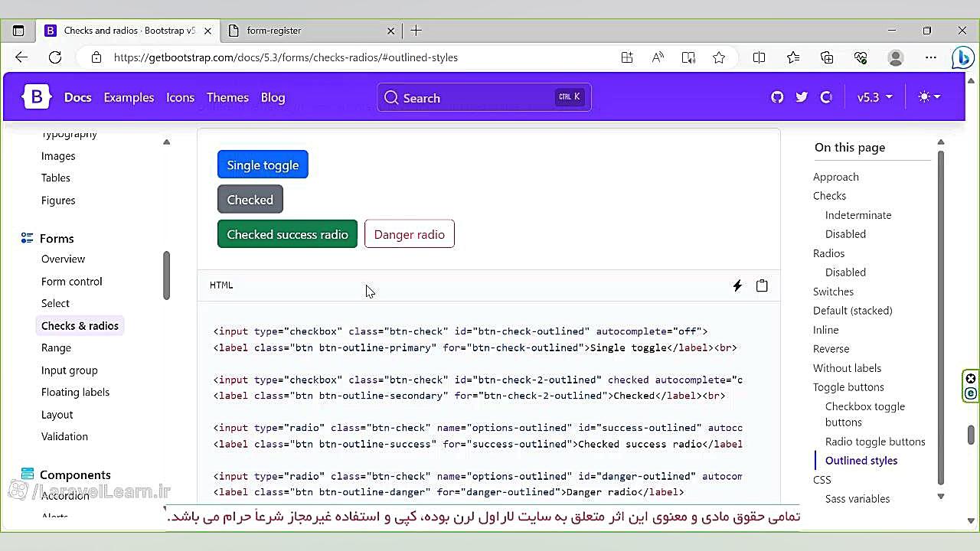
Task: Close the form-register tab
Action: pyautogui.click(x=390, y=31)
